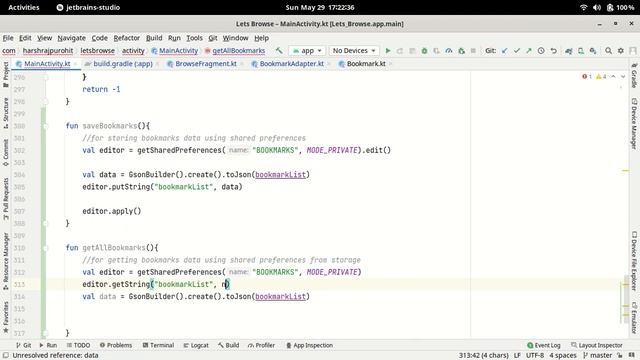Push commits with the Git up-right arrow icon
Viewport: 640px width, 360px height.
click(x=529, y=51)
